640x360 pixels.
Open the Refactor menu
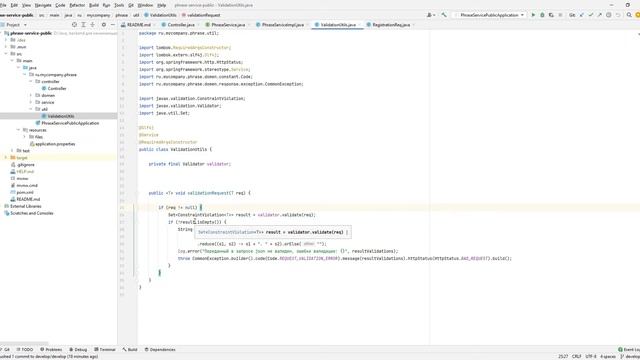tap(77, 5)
